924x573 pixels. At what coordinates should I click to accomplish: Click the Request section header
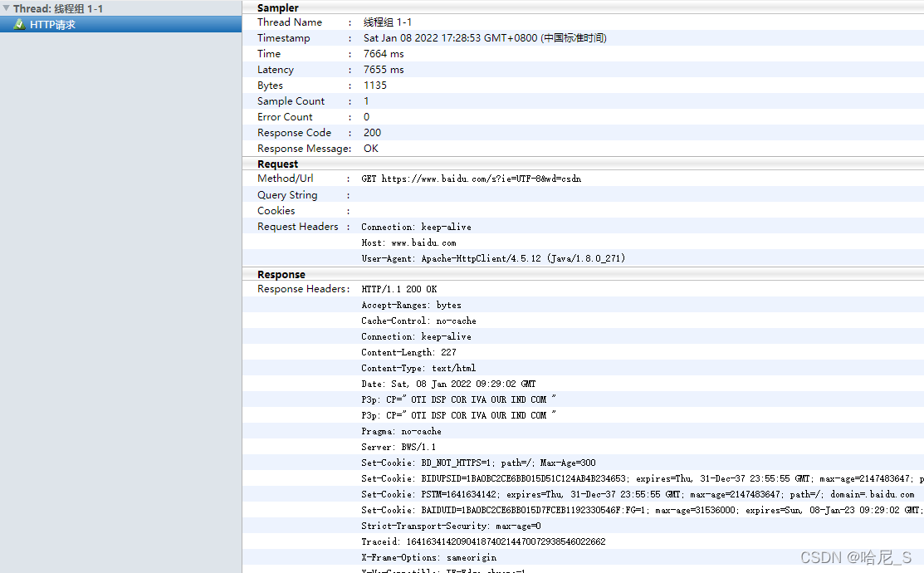pyautogui.click(x=277, y=164)
